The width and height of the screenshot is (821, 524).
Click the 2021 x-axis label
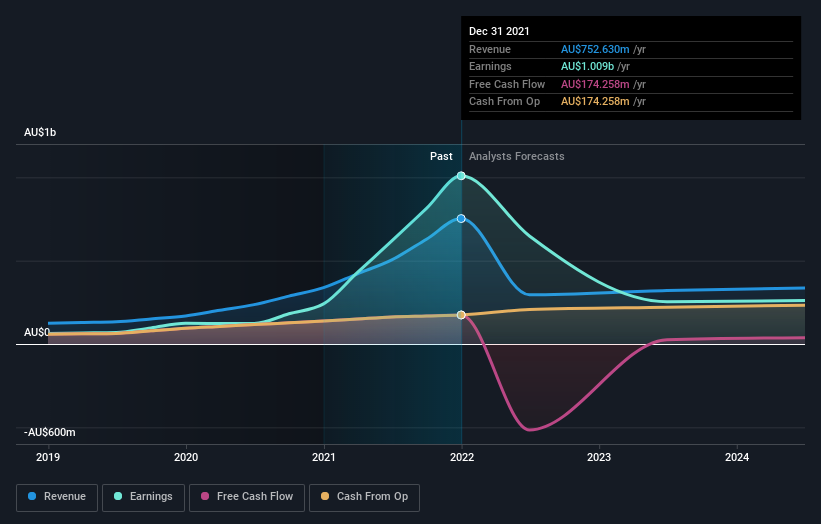pyautogui.click(x=324, y=458)
